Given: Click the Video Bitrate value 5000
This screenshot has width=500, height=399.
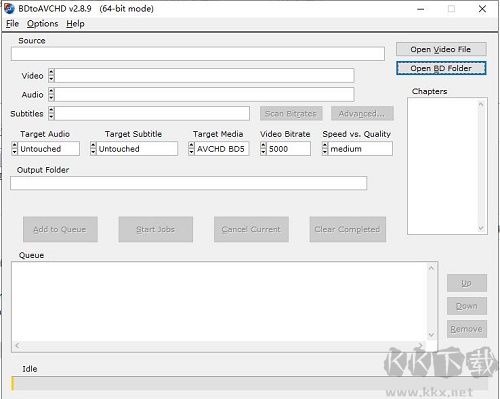Looking at the screenshot, I should pyautogui.click(x=289, y=149).
